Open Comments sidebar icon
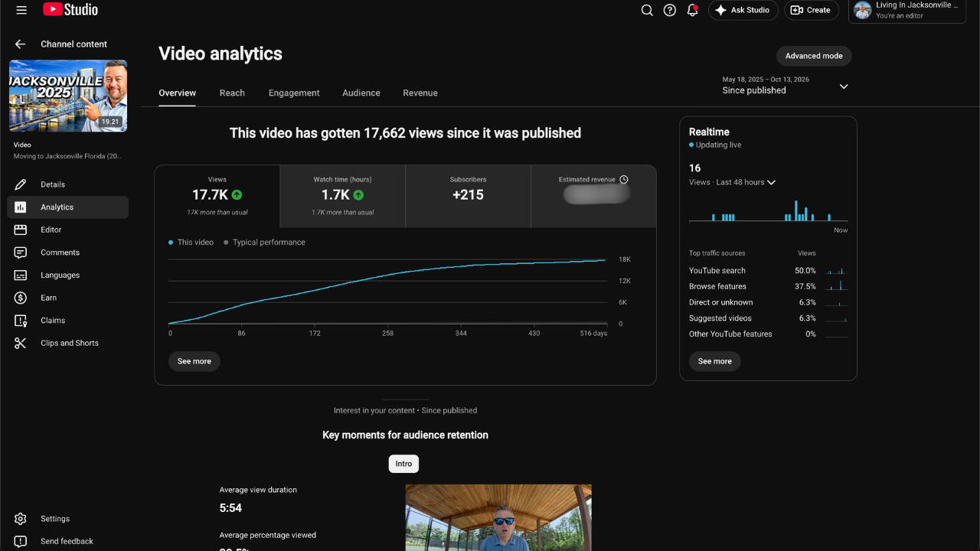The height and width of the screenshot is (551, 980). [21, 253]
